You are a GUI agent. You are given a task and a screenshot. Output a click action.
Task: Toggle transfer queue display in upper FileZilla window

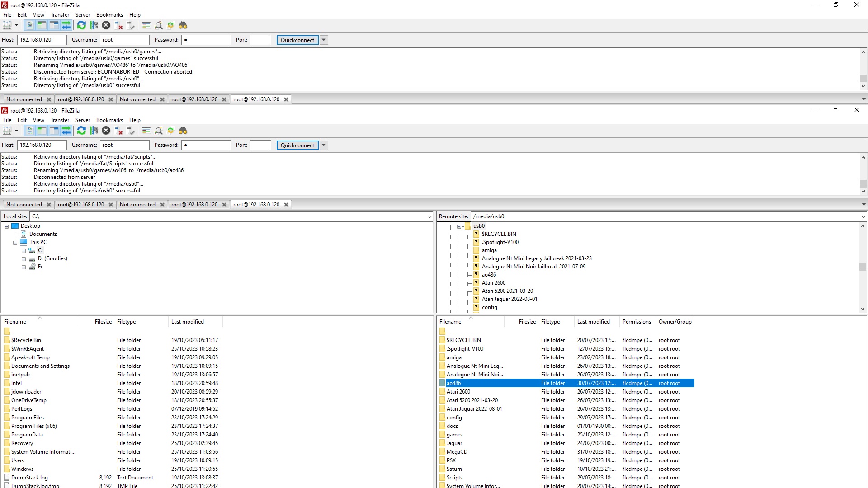click(x=66, y=25)
